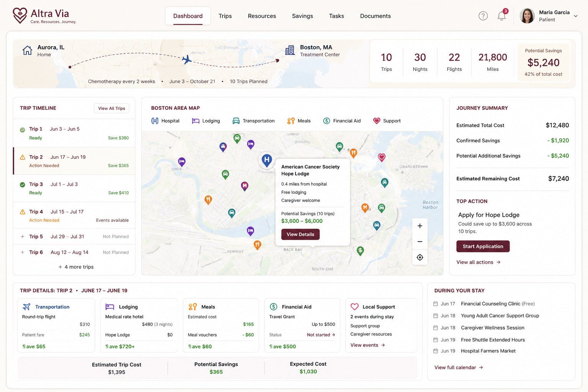Select Trip 1 Jun 3 – Jun 5

(74, 133)
